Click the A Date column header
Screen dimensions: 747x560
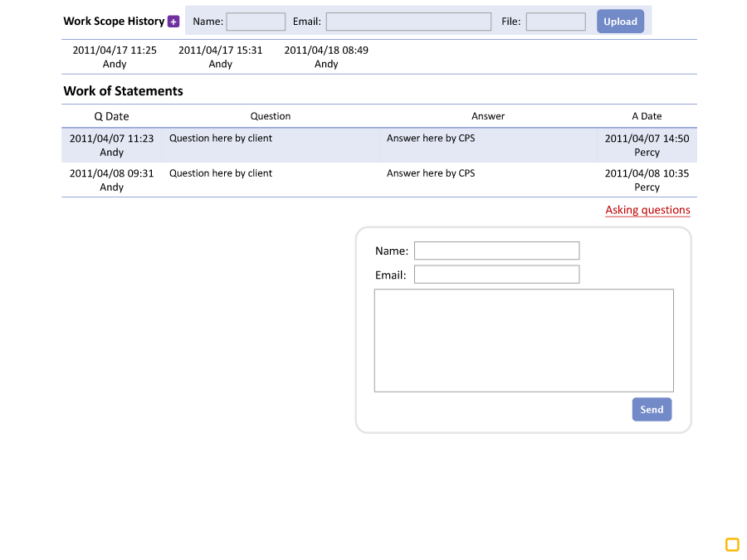647,116
